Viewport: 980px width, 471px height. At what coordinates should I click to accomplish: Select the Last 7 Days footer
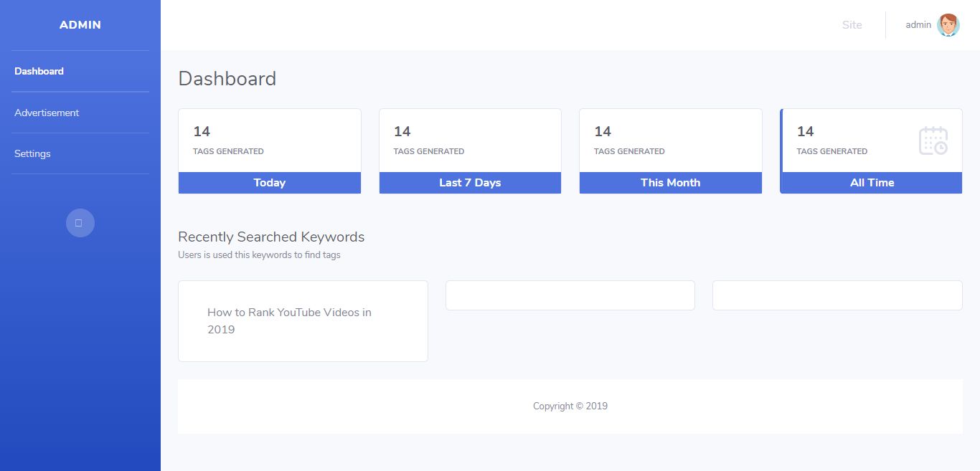pyautogui.click(x=470, y=183)
